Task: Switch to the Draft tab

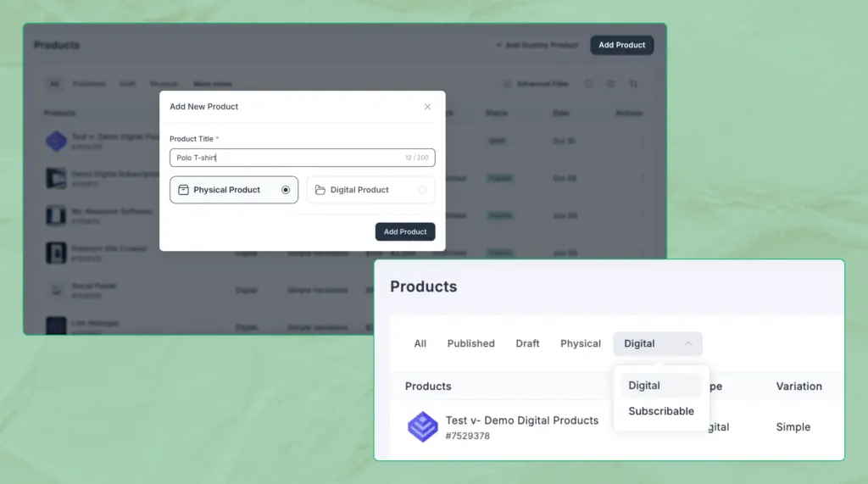Action: pyautogui.click(x=527, y=343)
